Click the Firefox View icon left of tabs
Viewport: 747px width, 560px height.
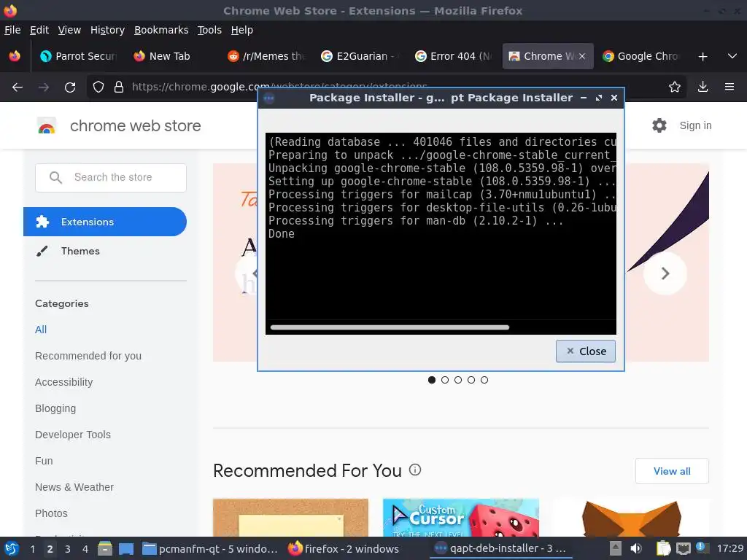15,56
